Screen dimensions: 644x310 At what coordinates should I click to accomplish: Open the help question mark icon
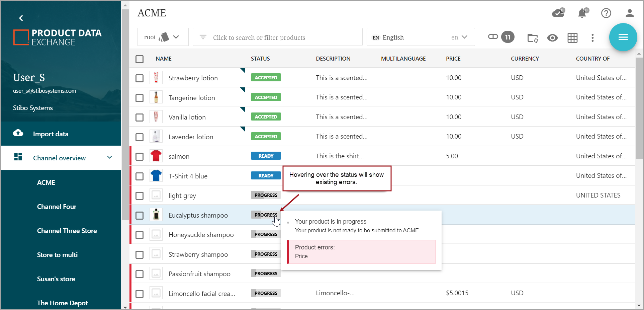606,13
